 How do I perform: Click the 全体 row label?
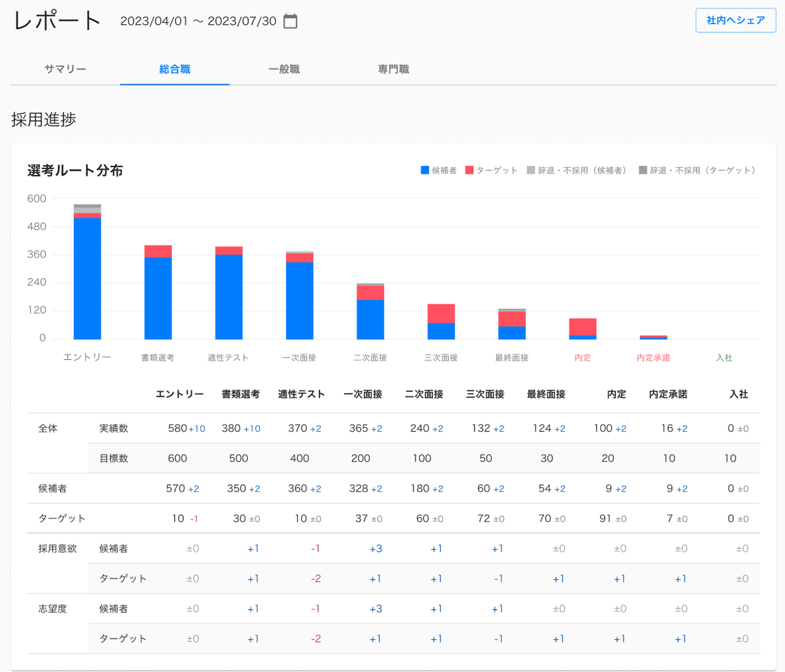coord(48,428)
